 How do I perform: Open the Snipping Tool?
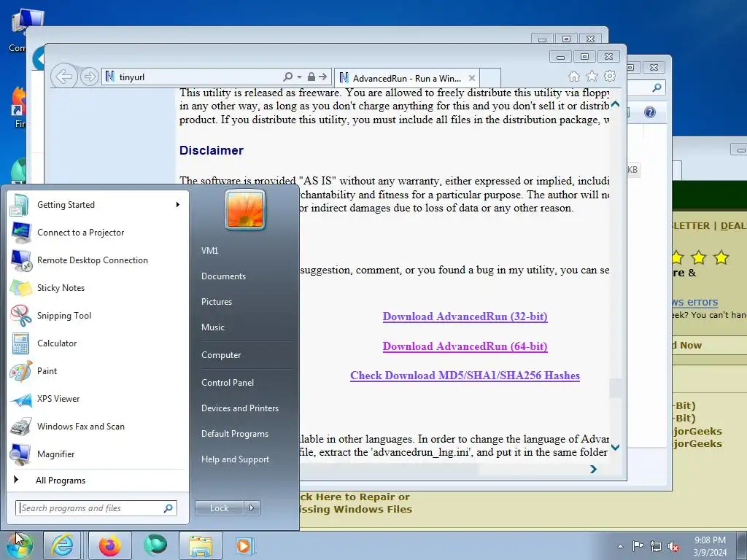coord(97,315)
